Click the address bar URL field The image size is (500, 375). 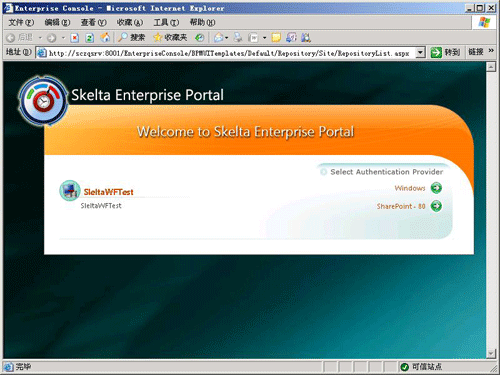pyautogui.click(x=227, y=53)
